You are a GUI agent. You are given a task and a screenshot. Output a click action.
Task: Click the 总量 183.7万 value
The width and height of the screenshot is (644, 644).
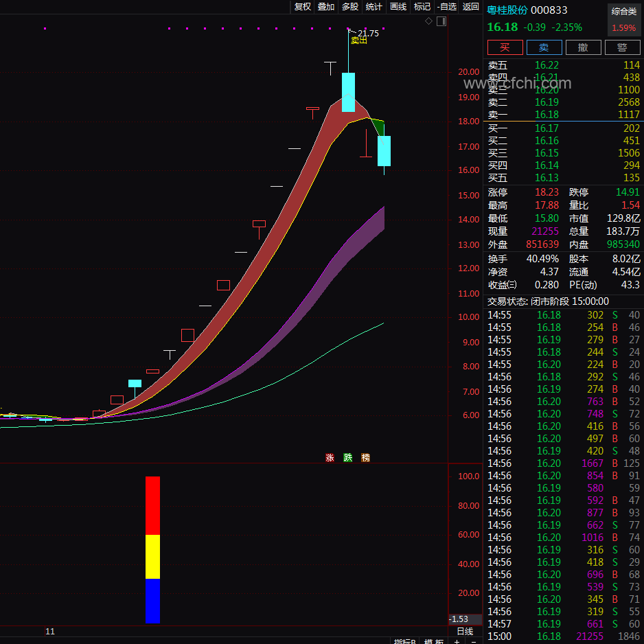623,231
